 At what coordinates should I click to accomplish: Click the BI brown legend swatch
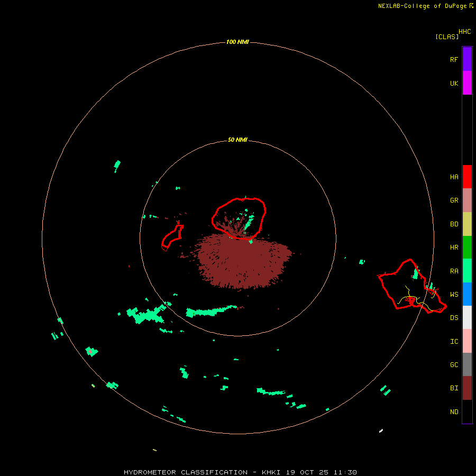click(467, 388)
